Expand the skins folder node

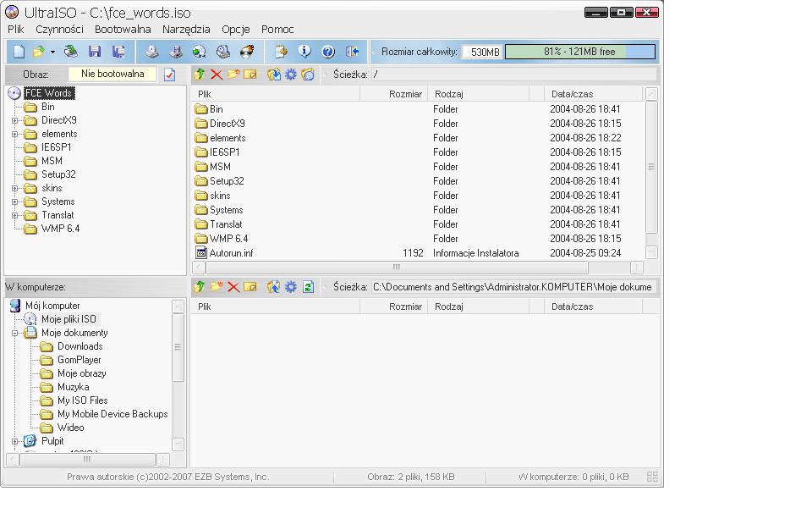click(x=15, y=188)
